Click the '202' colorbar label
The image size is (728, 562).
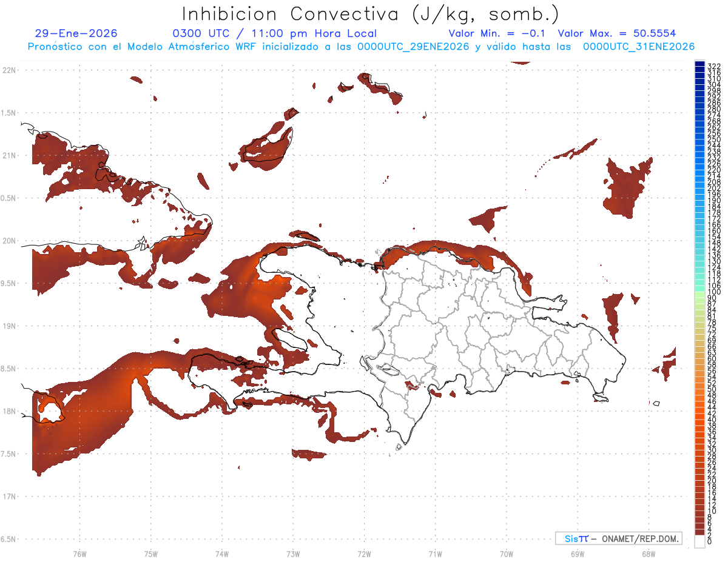(714, 188)
